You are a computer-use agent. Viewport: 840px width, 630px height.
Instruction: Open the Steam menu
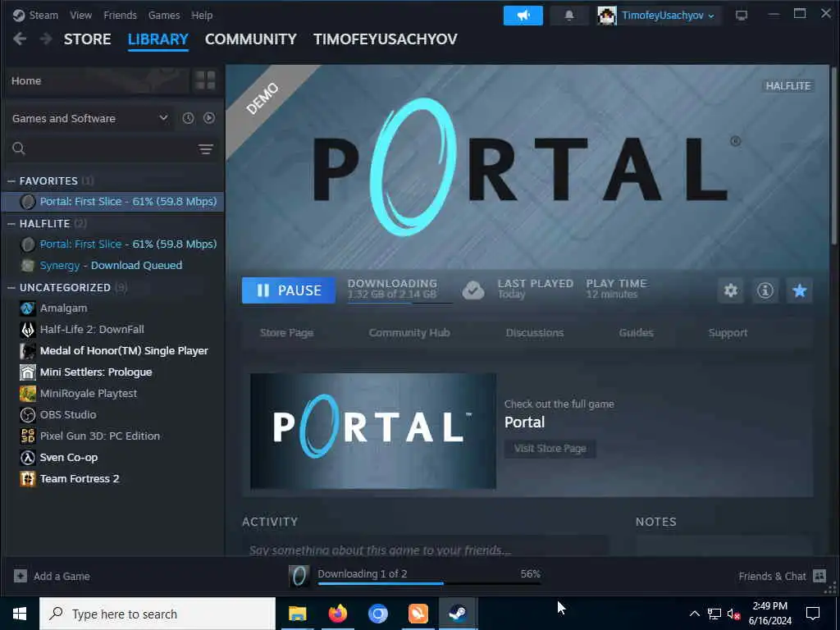coord(43,16)
